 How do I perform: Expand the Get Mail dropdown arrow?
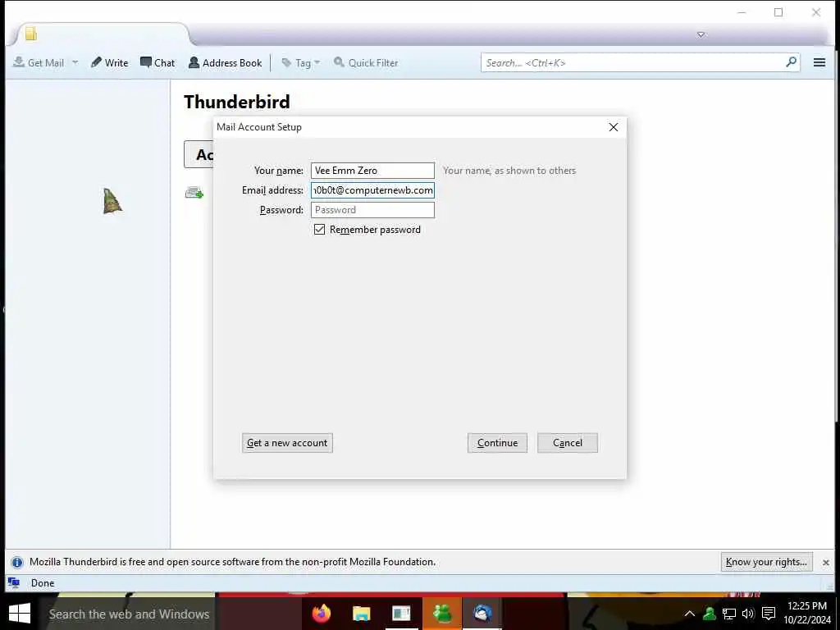(x=75, y=62)
